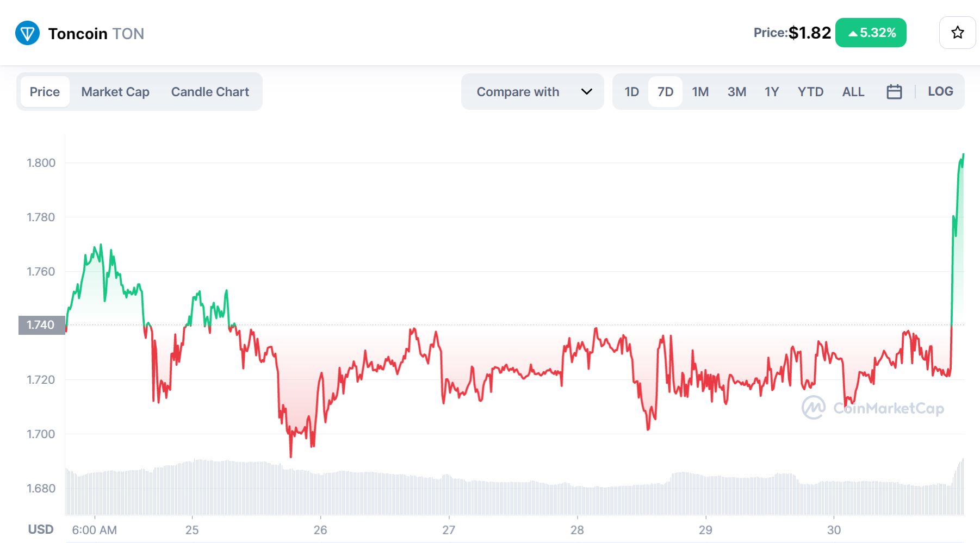
Task: Choose the 3M time range
Action: coord(736,92)
